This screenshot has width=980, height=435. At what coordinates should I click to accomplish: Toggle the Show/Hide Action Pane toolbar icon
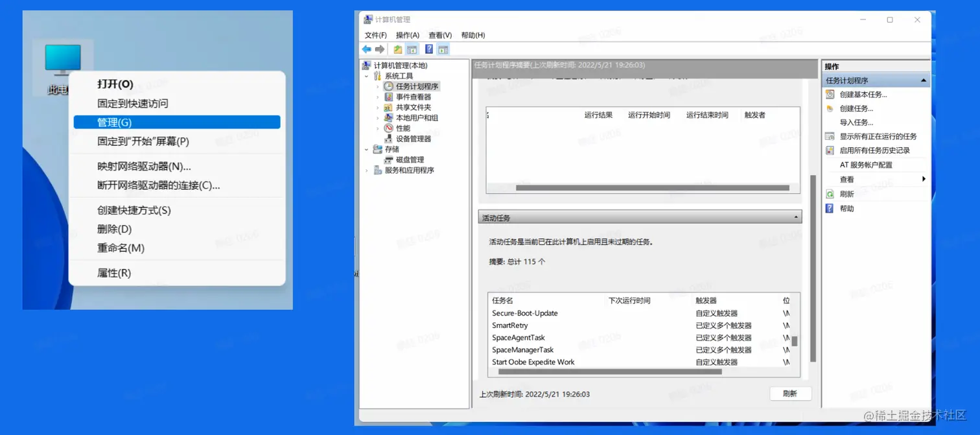[x=443, y=49]
